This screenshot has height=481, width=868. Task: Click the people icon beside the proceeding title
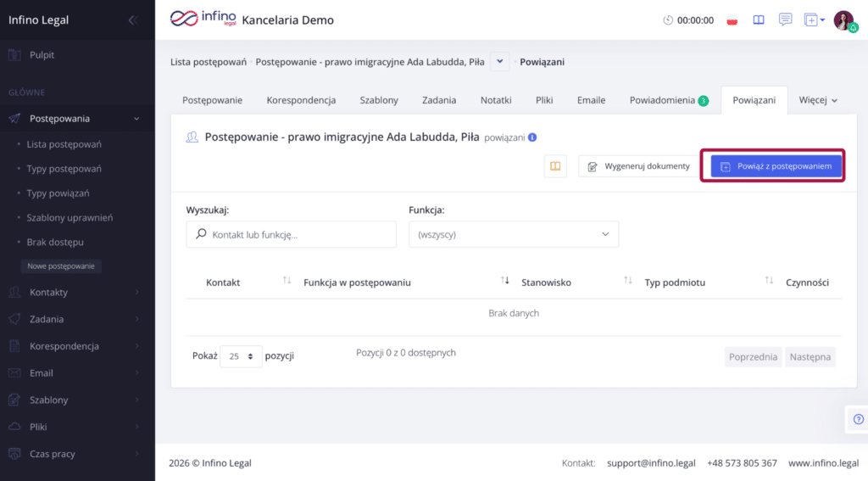192,137
